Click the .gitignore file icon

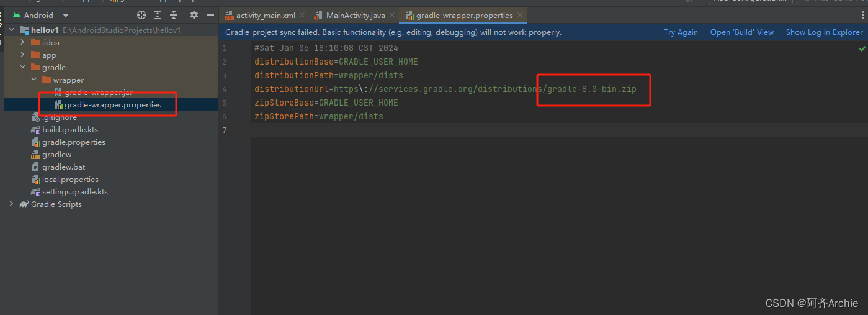pos(35,117)
